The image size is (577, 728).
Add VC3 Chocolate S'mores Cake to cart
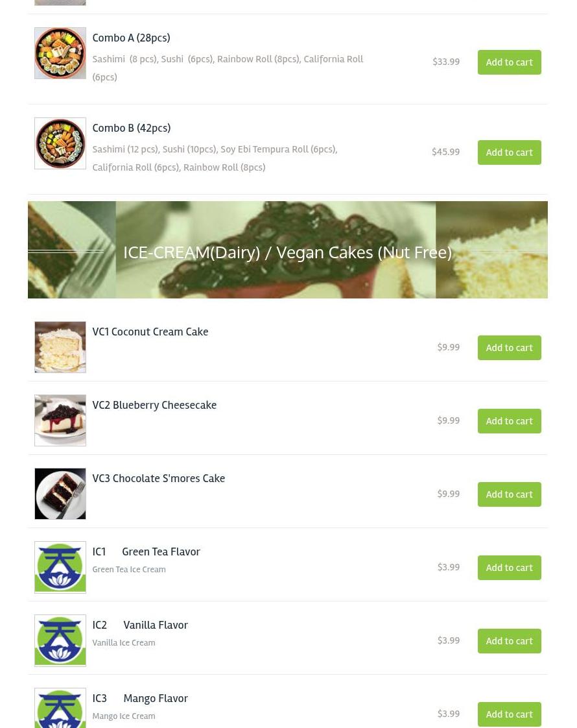(510, 494)
